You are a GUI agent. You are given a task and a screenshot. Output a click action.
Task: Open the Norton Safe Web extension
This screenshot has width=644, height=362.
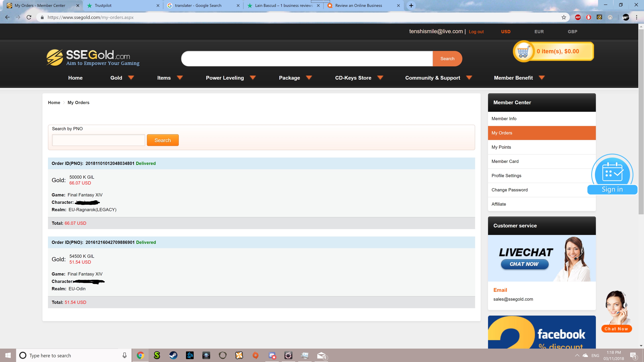point(599,17)
